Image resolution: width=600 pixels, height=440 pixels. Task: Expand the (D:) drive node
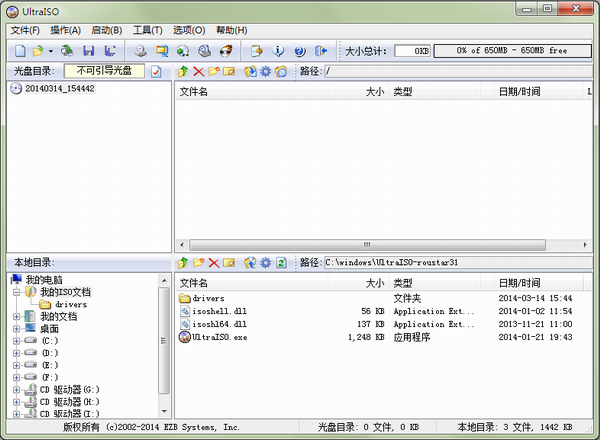[16, 353]
